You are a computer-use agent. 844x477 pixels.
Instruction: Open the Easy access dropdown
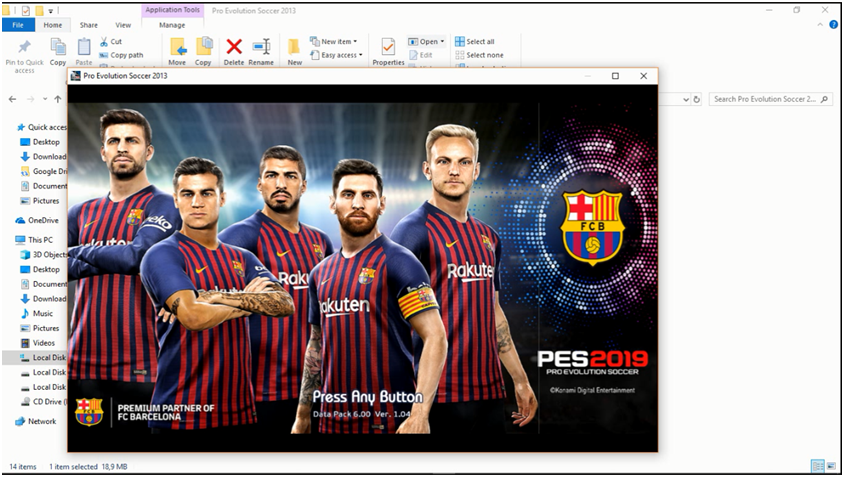[336, 55]
